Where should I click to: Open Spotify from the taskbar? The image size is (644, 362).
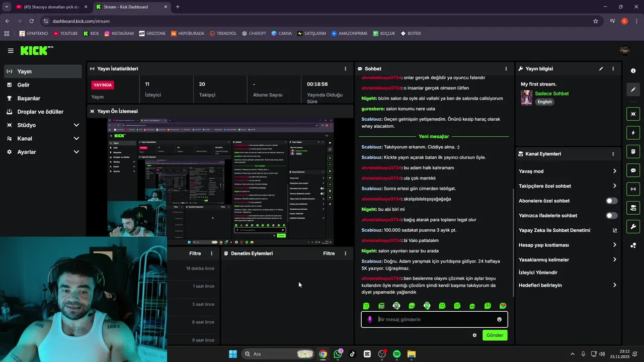[x=396, y=354]
